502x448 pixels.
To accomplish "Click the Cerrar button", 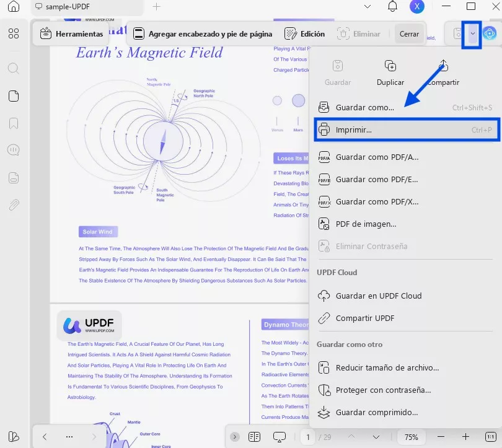I will 409,33.
